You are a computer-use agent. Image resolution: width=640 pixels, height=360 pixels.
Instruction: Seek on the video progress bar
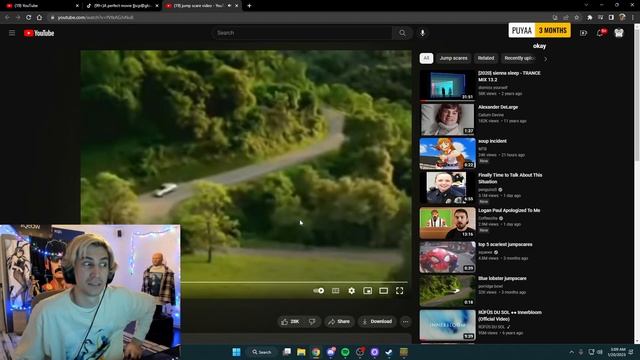click(294, 282)
